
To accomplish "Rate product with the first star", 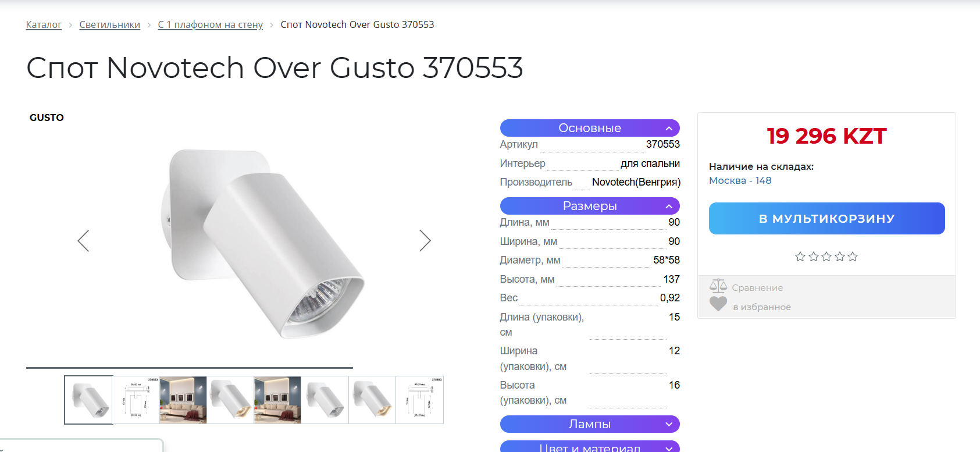I will (x=800, y=257).
